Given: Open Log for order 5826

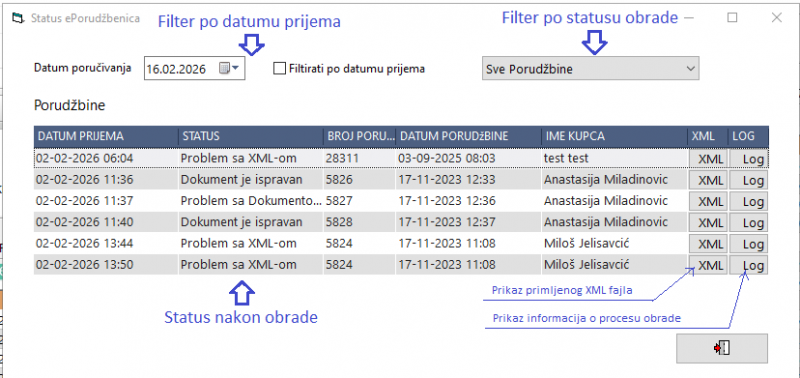Looking at the screenshot, I should point(748,180).
